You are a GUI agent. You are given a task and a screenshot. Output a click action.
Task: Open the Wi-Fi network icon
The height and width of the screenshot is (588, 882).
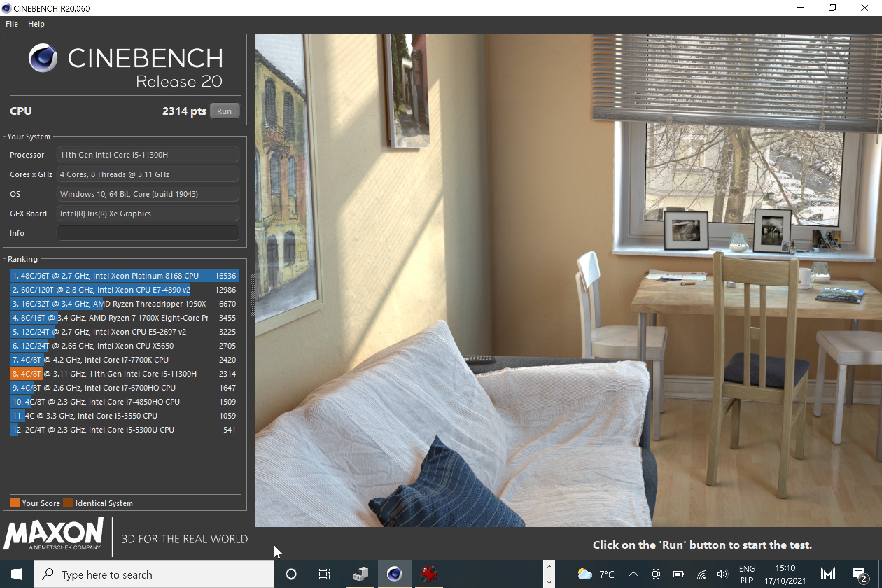(x=701, y=574)
